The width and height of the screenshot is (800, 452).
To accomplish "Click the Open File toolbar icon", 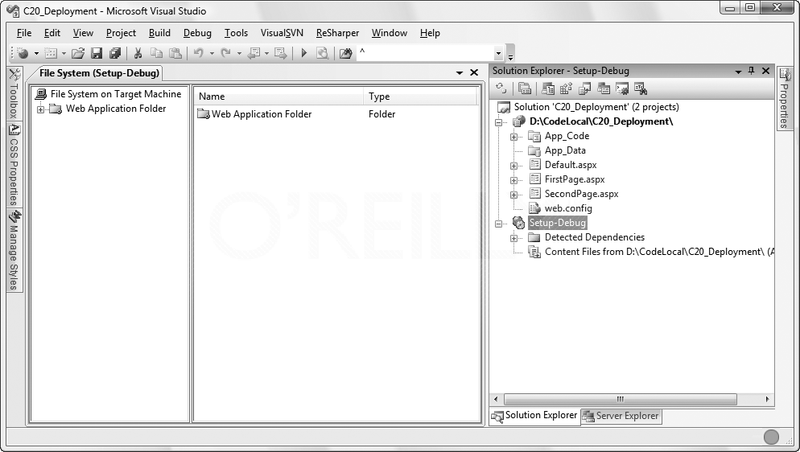I will click(78, 53).
